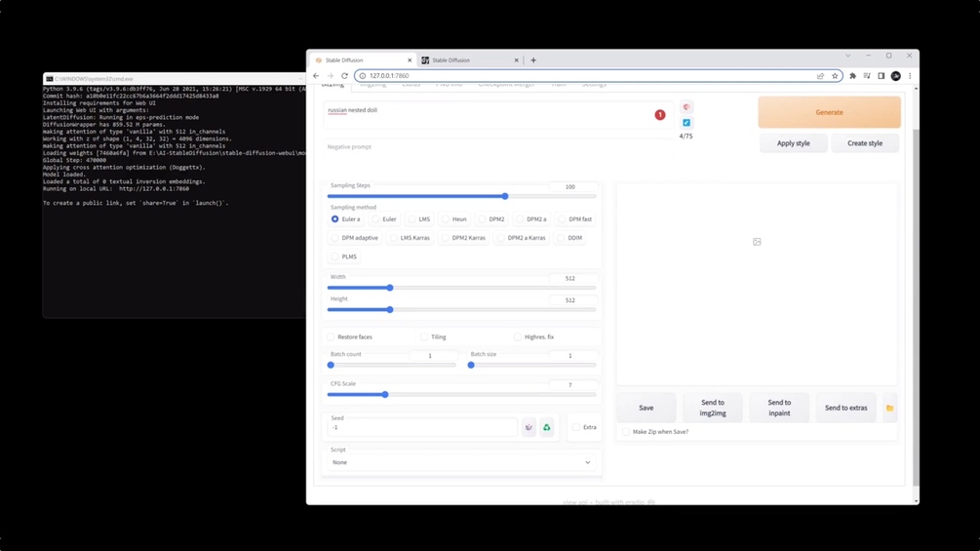Close the second Stable Diffusion tab

tap(516, 59)
